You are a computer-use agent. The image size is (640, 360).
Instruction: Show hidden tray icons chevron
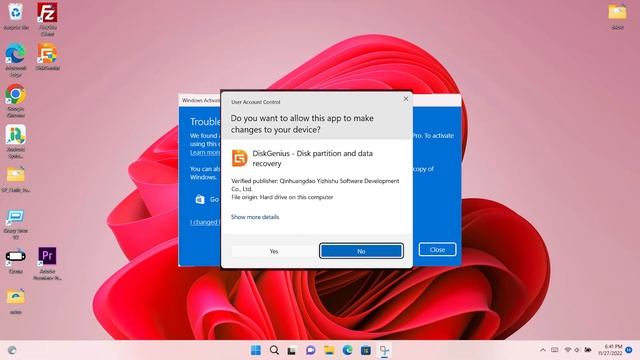[x=542, y=350]
